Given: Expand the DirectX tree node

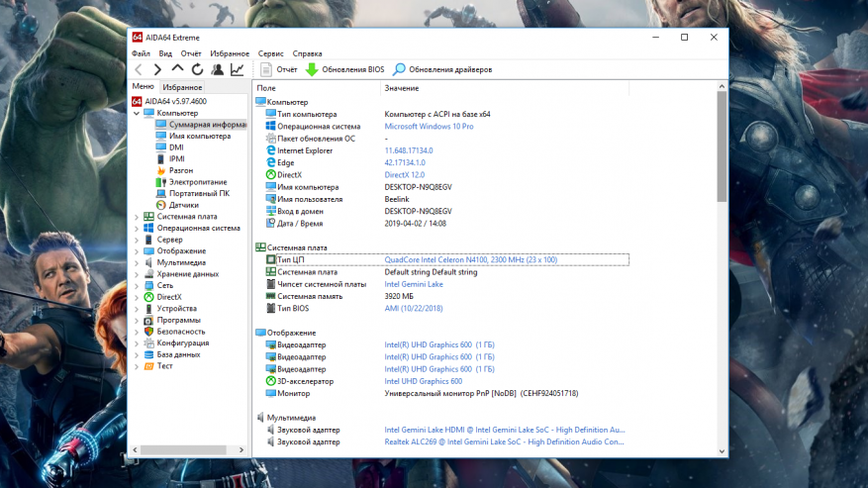Looking at the screenshot, I should point(137,297).
